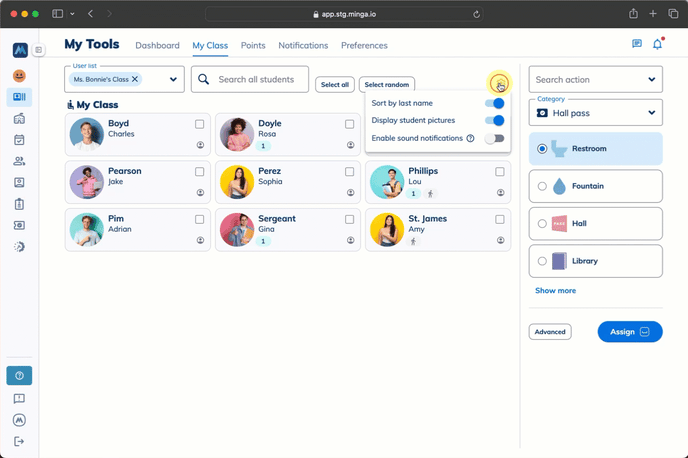688x458 pixels.
Task: Open the calendar check sidebar icon
Action: pyautogui.click(x=19, y=140)
